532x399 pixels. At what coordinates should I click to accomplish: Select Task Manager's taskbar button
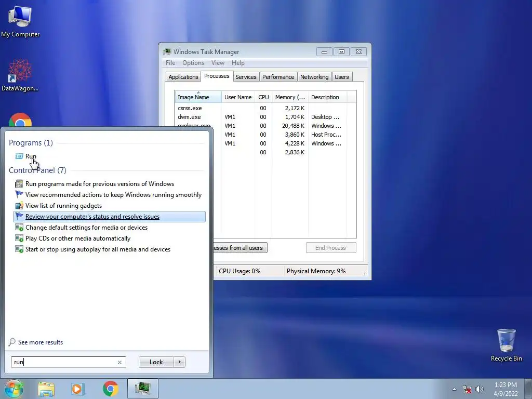[143, 389]
